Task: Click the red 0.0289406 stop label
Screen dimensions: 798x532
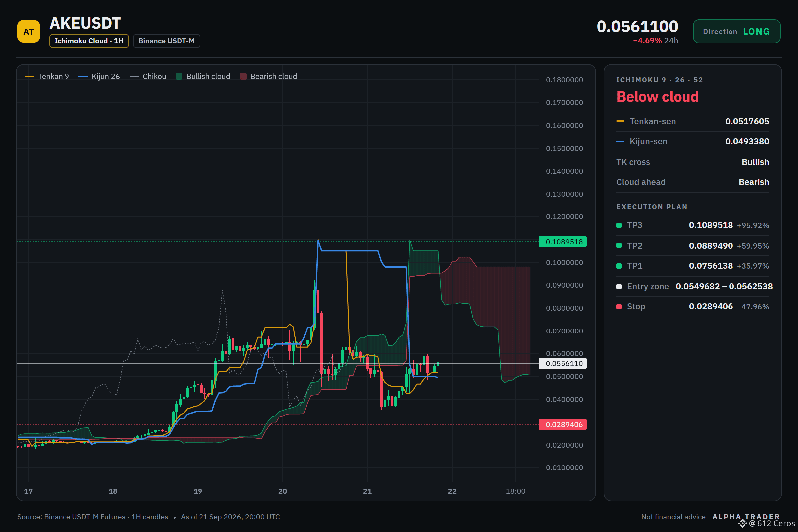Action: pyautogui.click(x=563, y=425)
